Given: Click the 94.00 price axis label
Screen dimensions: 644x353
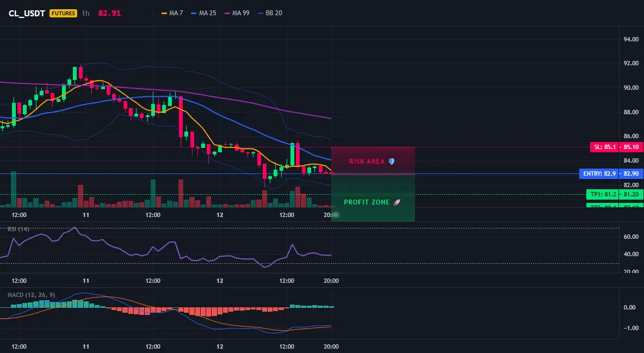Looking at the screenshot, I should (x=631, y=40).
